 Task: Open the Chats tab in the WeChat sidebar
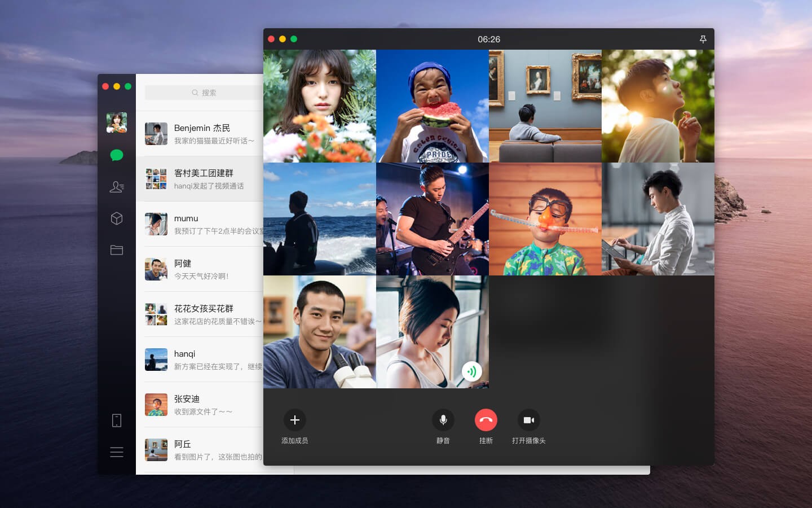pyautogui.click(x=117, y=155)
